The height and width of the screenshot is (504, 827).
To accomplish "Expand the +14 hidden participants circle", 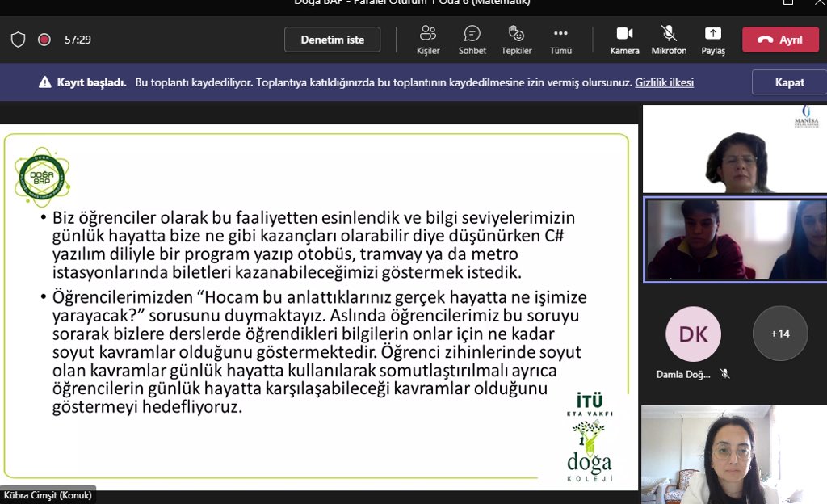I will click(x=779, y=333).
